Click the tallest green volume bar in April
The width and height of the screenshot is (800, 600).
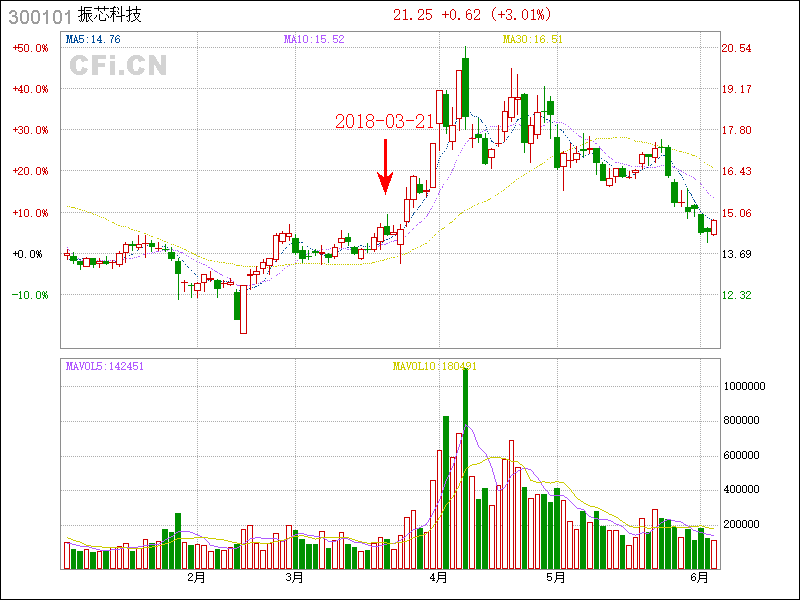(465, 470)
